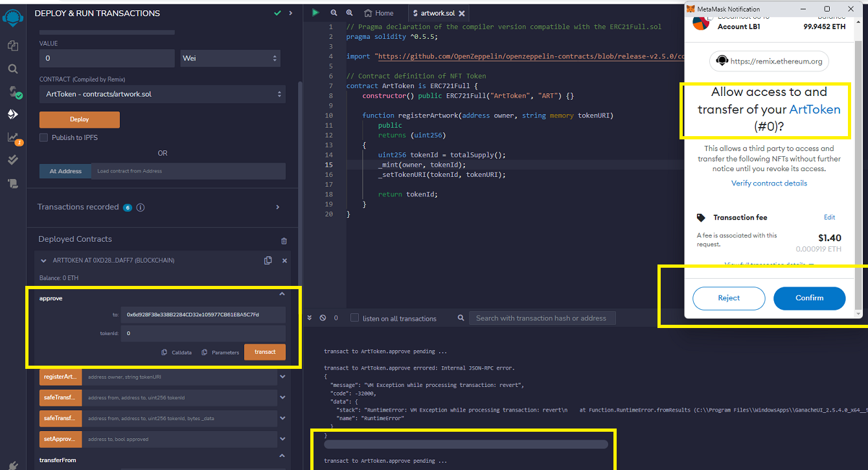Open the Search in files sidebar icon
Viewport: 868px width, 470px height.
12,69
